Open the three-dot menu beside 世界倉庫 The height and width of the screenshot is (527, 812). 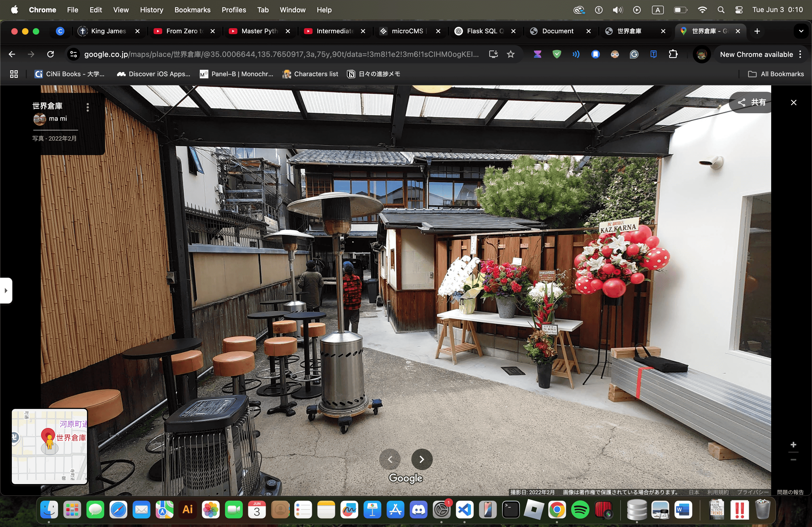click(88, 107)
